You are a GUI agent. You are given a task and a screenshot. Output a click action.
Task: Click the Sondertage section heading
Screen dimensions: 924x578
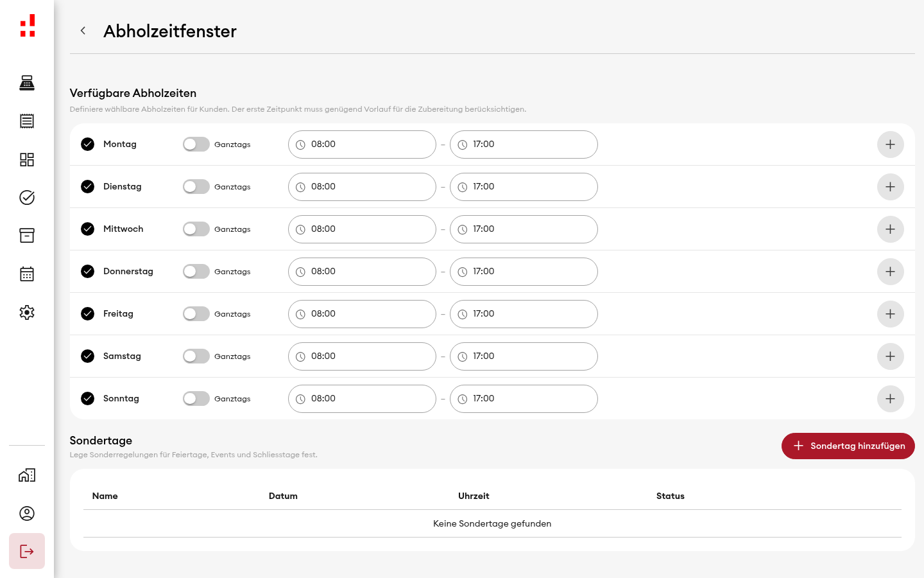point(101,441)
